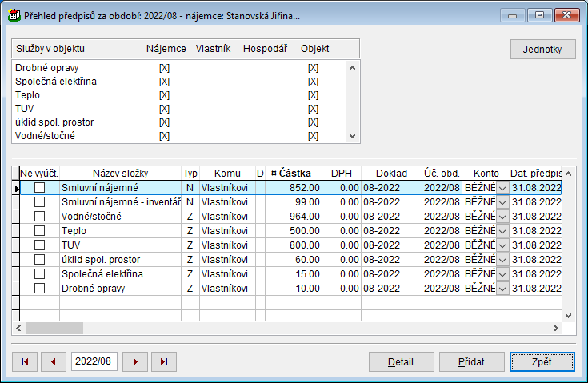Go to next period arrow

(134, 362)
